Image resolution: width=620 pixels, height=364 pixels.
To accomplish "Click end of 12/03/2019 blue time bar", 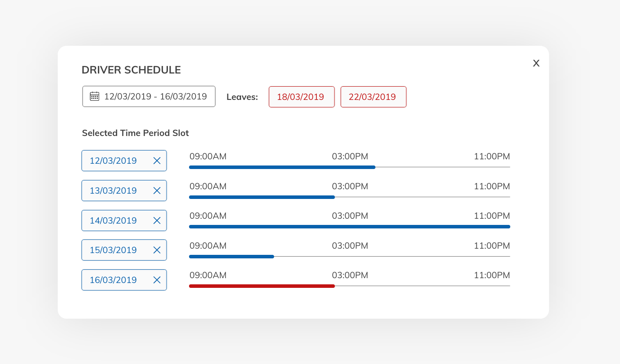I will 374,167.
